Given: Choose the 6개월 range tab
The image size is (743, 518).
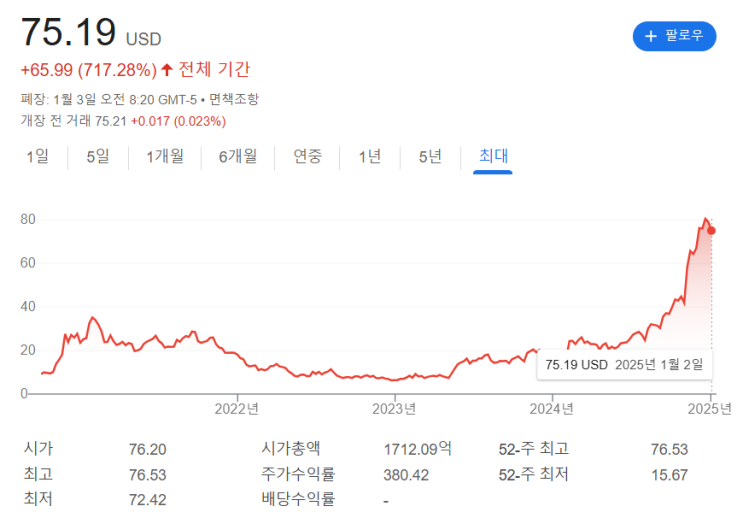Looking at the screenshot, I should (238, 157).
